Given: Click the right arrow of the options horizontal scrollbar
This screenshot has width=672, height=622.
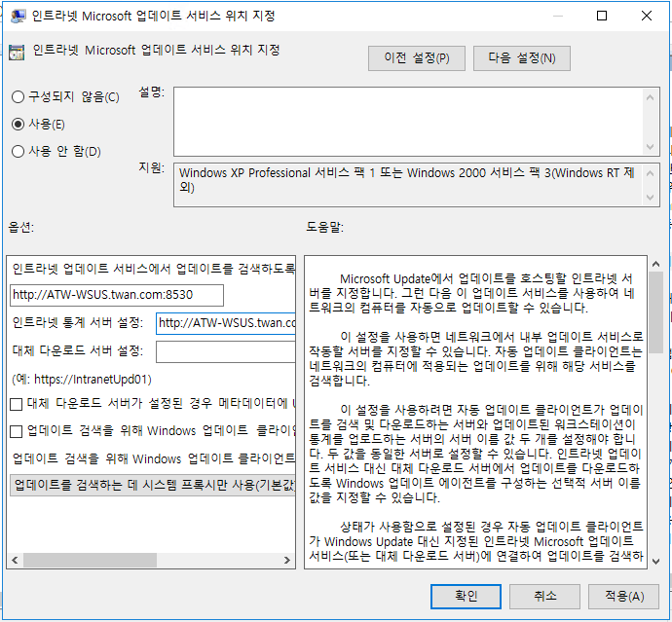Looking at the screenshot, I should point(287,561).
